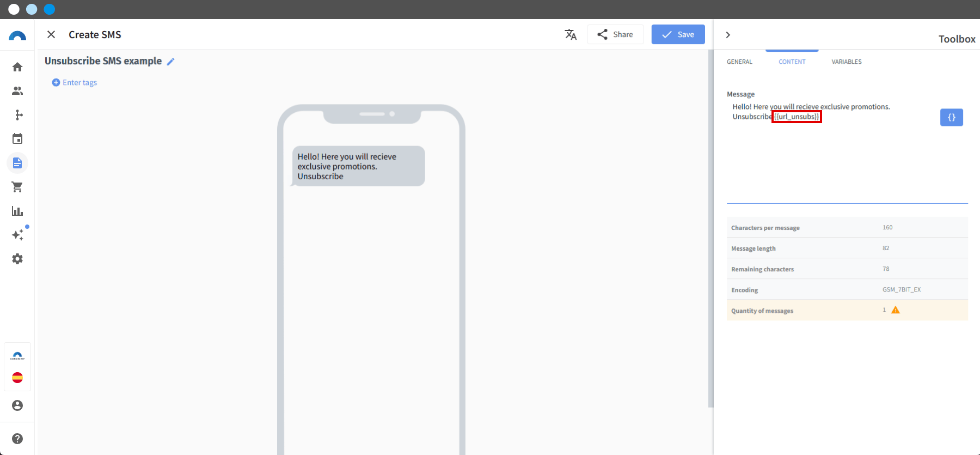Open the Content document icon in sidebar

(x=17, y=163)
